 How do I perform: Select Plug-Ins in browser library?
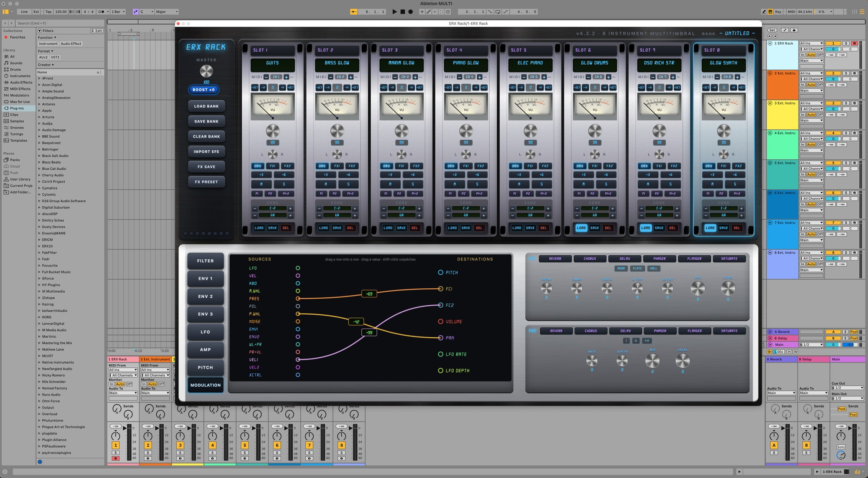[17, 108]
